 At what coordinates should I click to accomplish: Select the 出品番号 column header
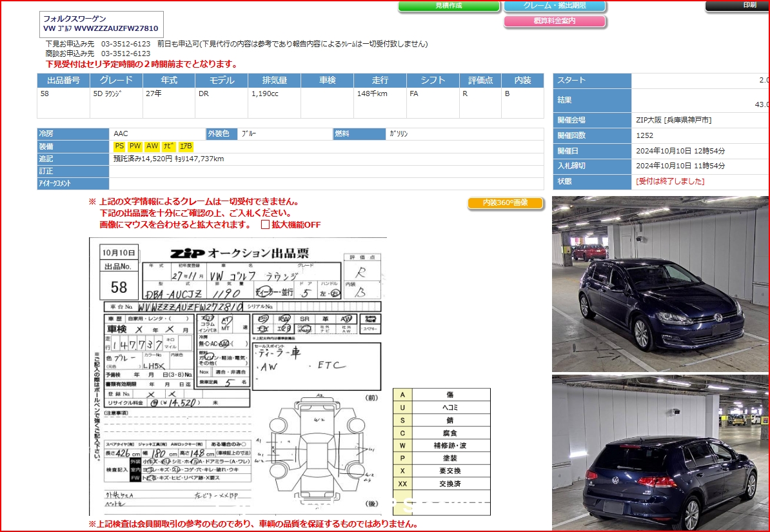63,81
